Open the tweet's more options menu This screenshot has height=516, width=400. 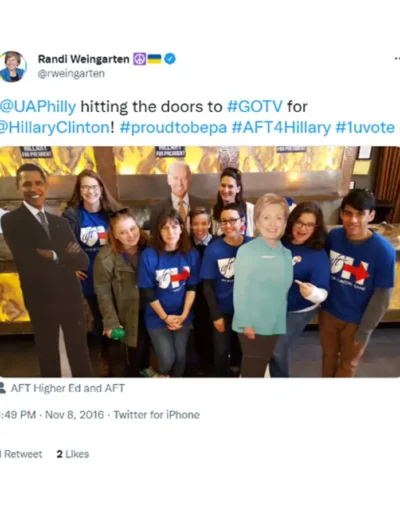point(397,59)
